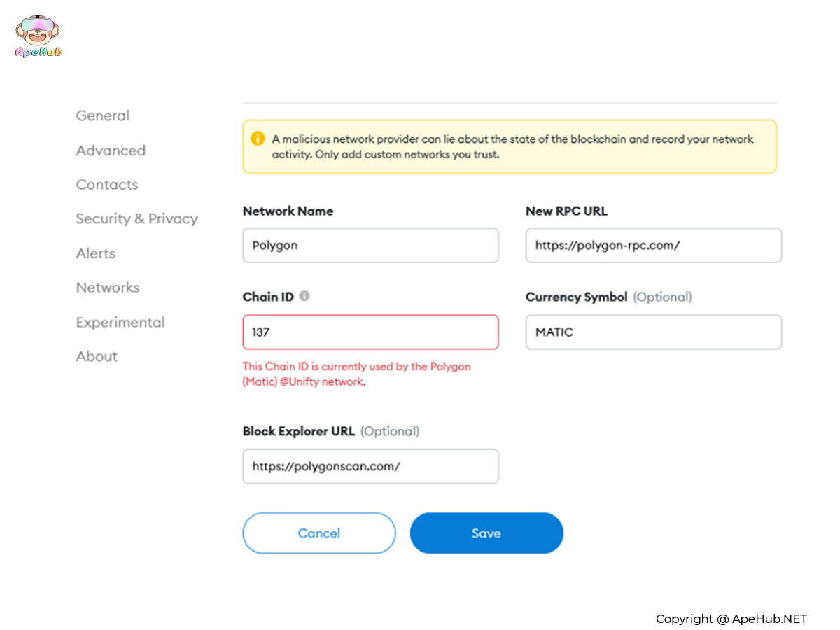The height and width of the screenshot is (630, 840).
Task: Switch to the Networks section
Action: pos(108,288)
